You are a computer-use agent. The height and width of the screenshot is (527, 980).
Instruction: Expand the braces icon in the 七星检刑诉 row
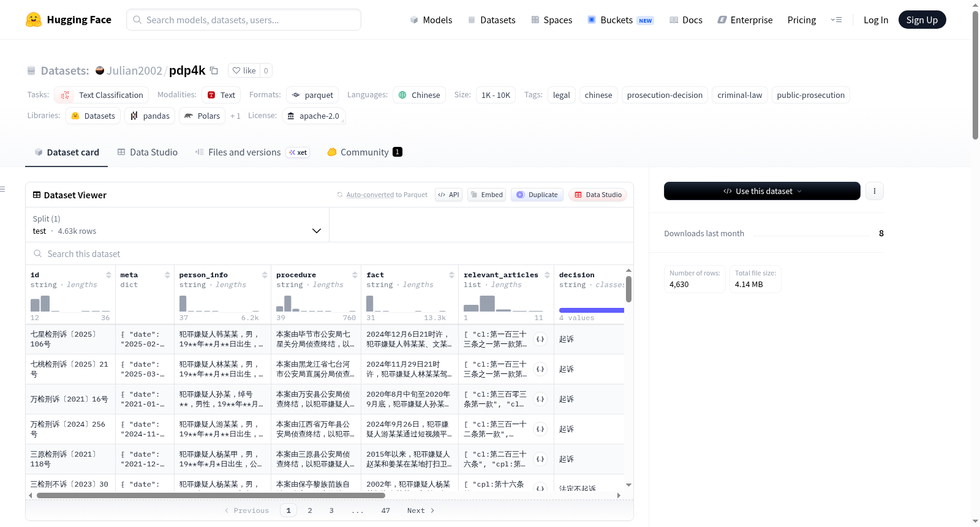(x=540, y=339)
